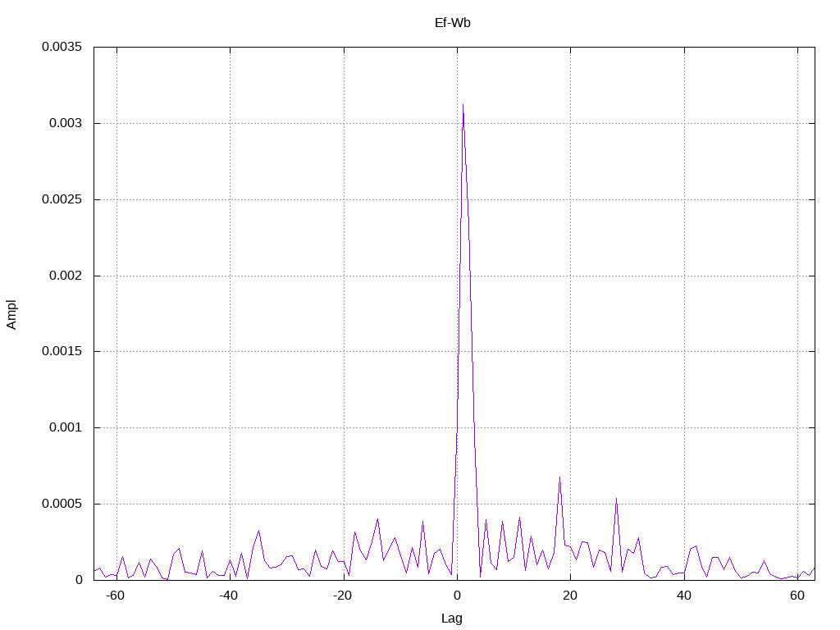The image size is (840, 630).
Task: Click the x-axis tick label -60
Action: (115, 596)
